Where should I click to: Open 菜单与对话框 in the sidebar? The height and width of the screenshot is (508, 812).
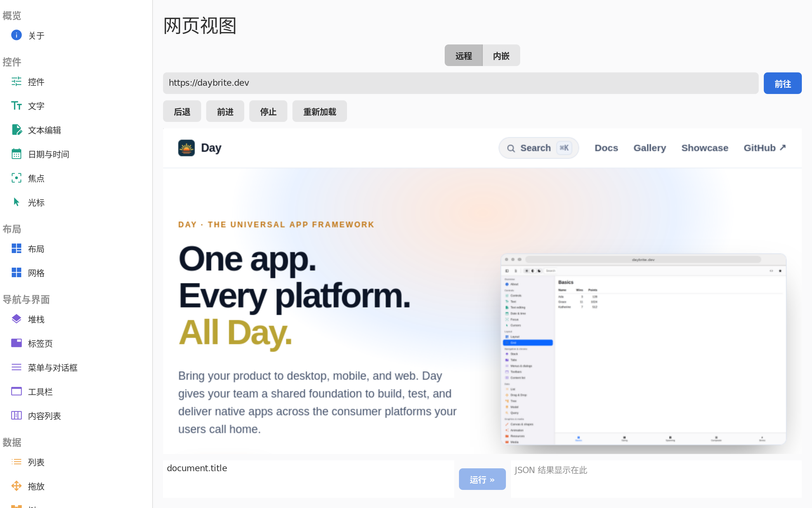76,368
